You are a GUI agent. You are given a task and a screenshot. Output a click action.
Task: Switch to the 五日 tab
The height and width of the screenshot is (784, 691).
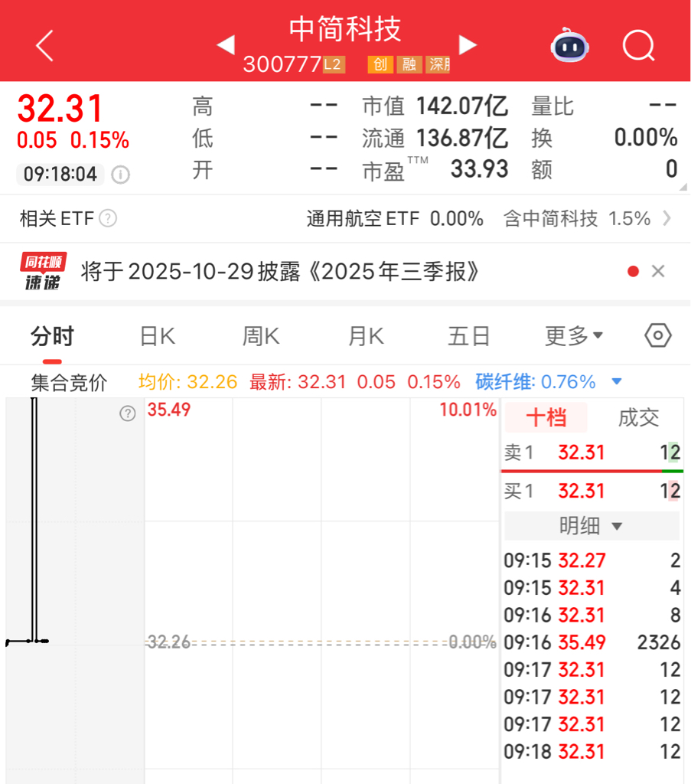[x=468, y=336]
